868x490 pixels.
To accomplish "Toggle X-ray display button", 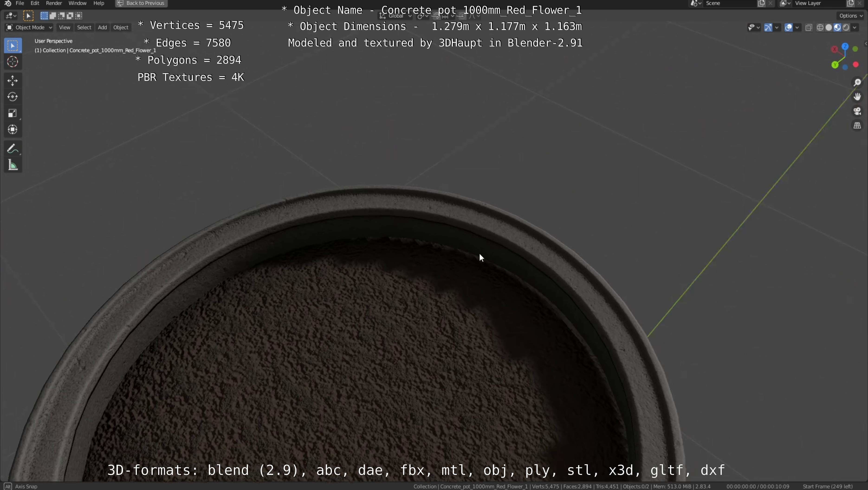I will (809, 28).
